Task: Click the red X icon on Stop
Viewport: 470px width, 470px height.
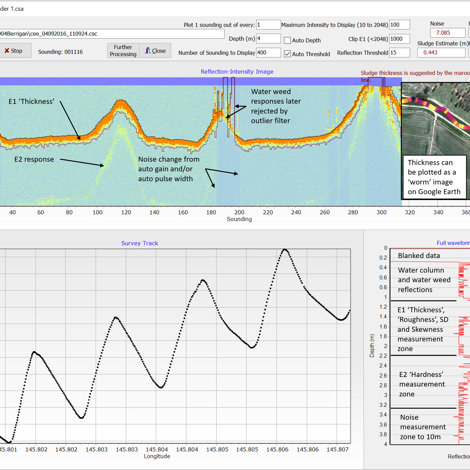Action: click(7, 51)
